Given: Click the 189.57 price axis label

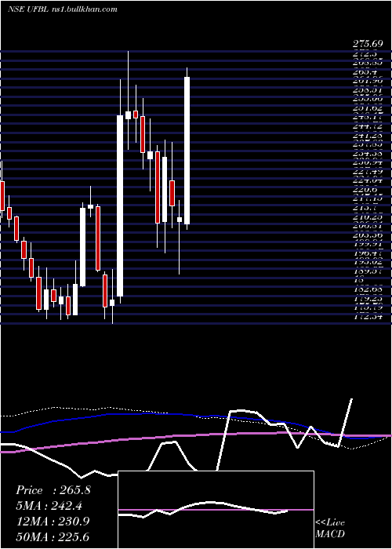Looking at the screenshot, I should [368, 271].
